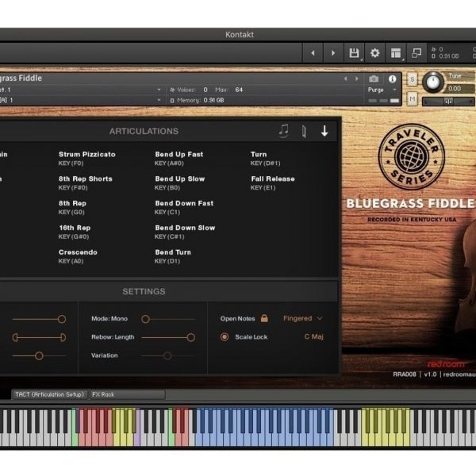Open the Fingered dropdown menu
Viewport: 476px width, 476px height.
tap(302, 318)
